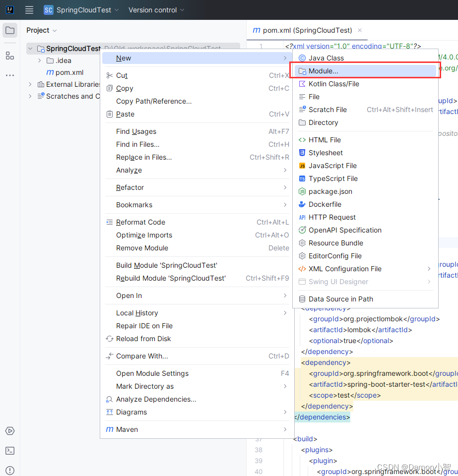Viewport: 458px width, 476px height.
Task: Open the main hamburger menu
Action: 29,10
